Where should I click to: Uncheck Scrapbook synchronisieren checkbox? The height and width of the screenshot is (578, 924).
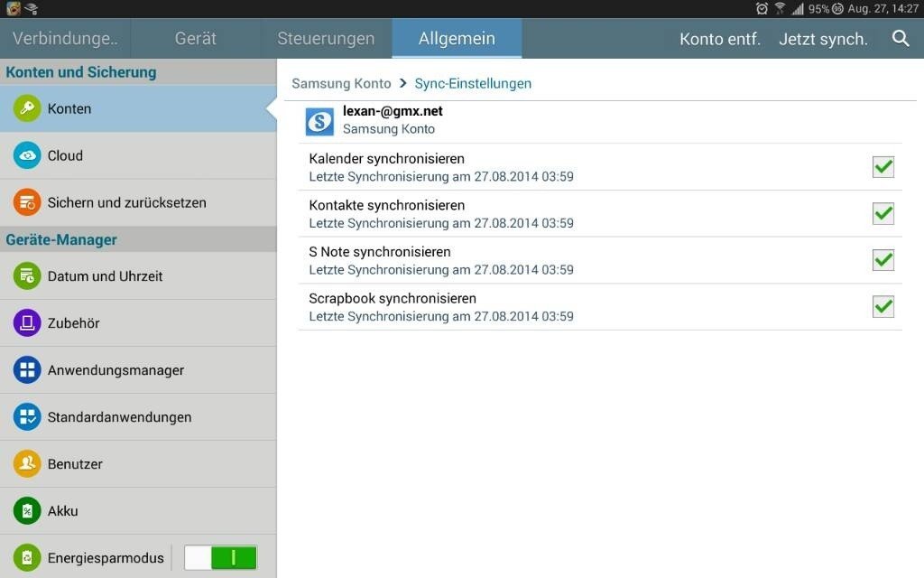882,307
